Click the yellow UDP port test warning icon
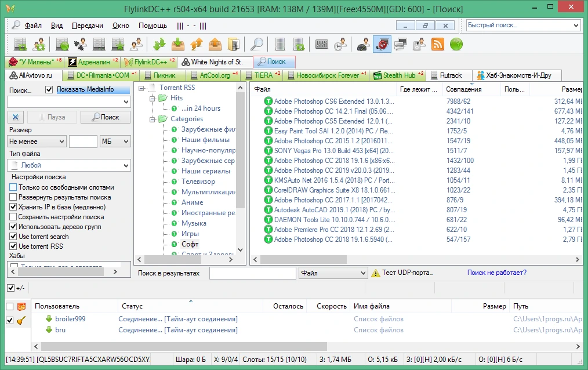The width and height of the screenshot is (588, 370). tap(375, 273)
